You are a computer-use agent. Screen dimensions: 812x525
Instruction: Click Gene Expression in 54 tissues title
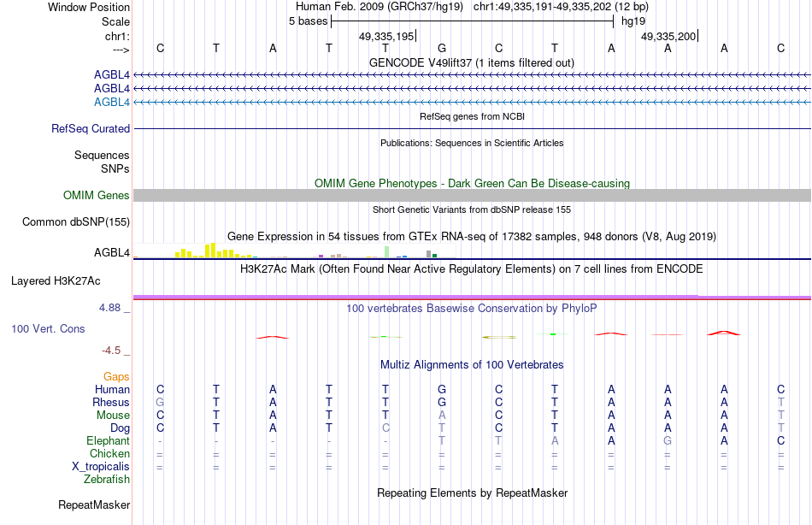click(x=472, y=236)
